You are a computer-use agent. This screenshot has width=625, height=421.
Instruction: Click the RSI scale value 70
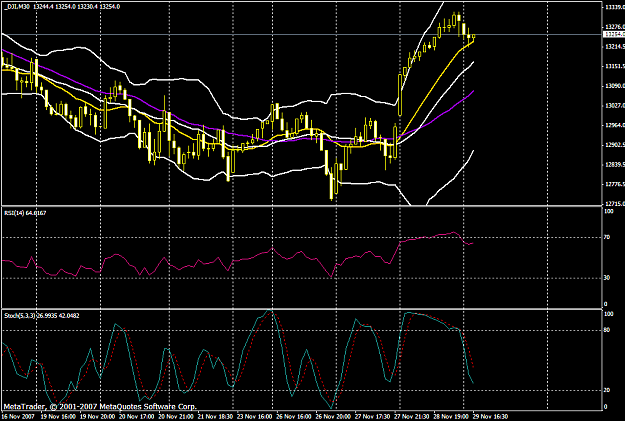point(607,237)
